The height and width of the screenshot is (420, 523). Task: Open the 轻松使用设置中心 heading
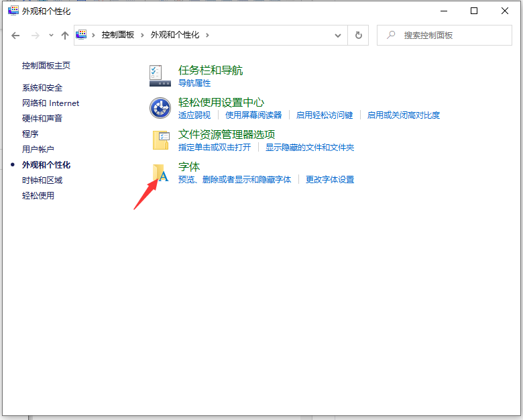221,102
